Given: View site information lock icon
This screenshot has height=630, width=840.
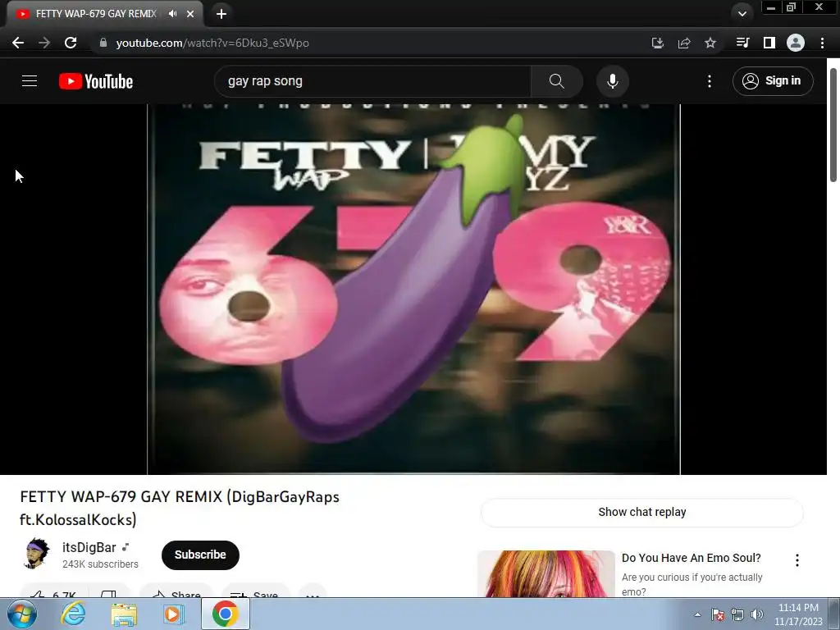Looking at the screenshot, I should pos(103,43).
